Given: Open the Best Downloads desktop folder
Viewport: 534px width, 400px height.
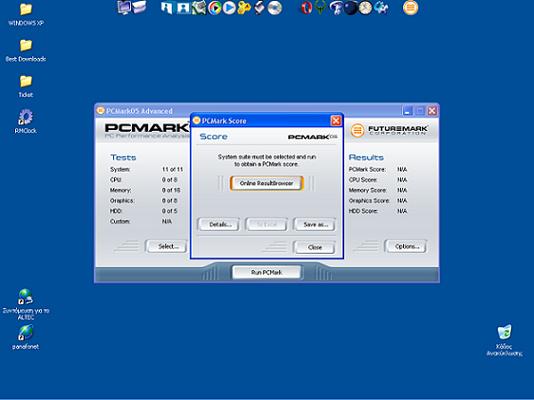Looking at the screenshot, I should click(26, 50).
